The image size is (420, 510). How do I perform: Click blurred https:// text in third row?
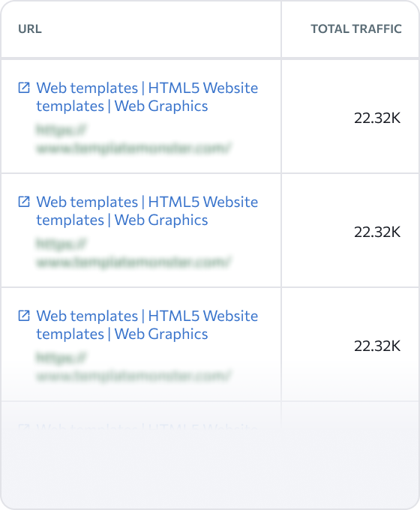coord(61,358)
